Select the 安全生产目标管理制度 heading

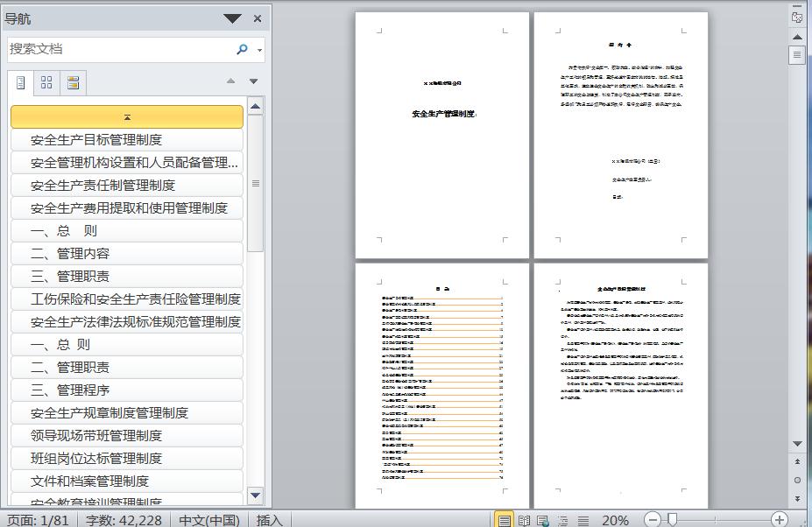coord(126,139)
